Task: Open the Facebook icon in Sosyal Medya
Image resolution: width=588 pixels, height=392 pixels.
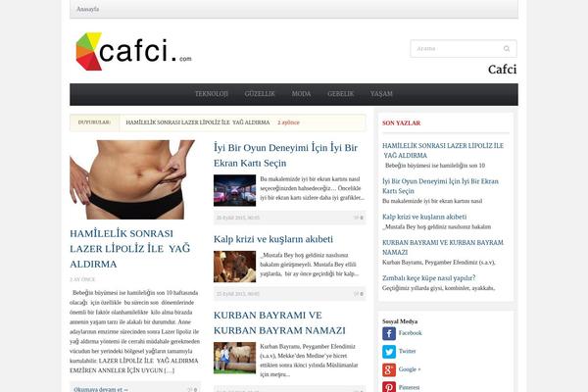Action: (389, 333)
